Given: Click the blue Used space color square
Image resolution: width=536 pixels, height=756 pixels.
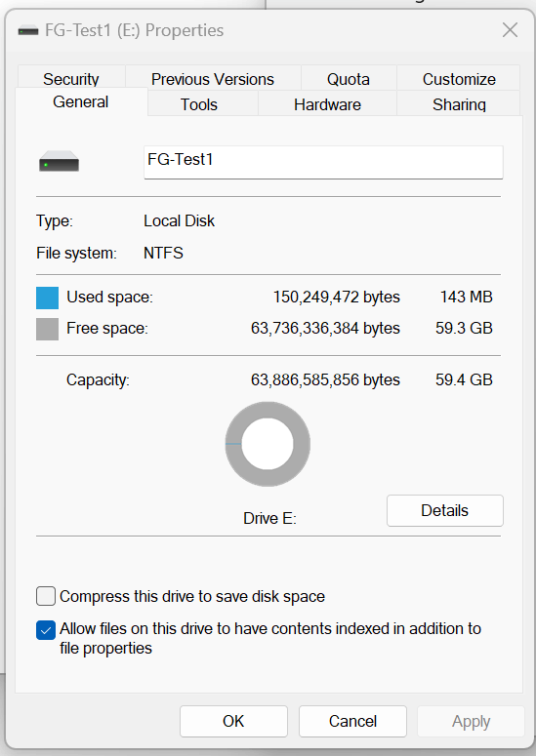Looking at the screenshot, I should pos(47,298).
